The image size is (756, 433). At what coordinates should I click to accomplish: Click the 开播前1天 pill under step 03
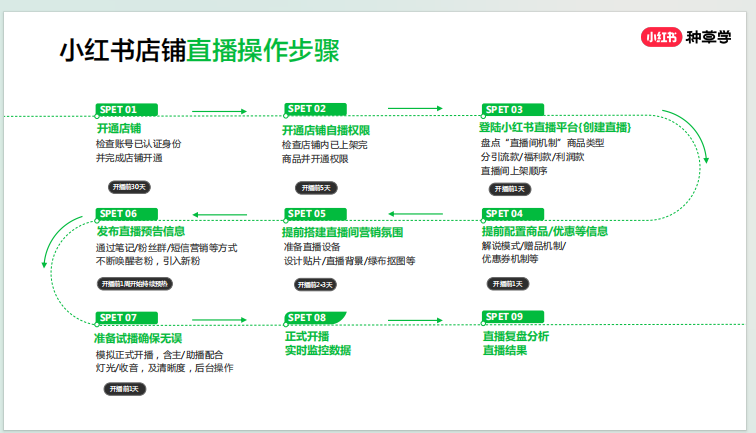[x=510, y=189]
